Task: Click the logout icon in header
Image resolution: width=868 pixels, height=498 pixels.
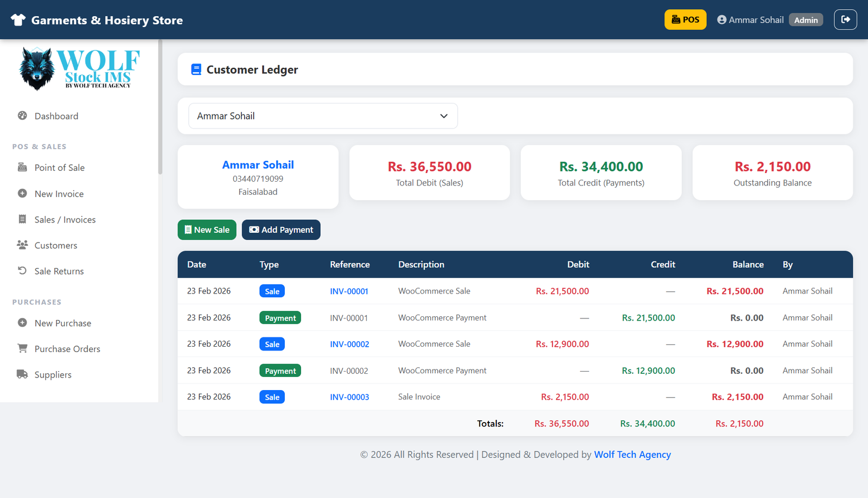Action: 845,20
